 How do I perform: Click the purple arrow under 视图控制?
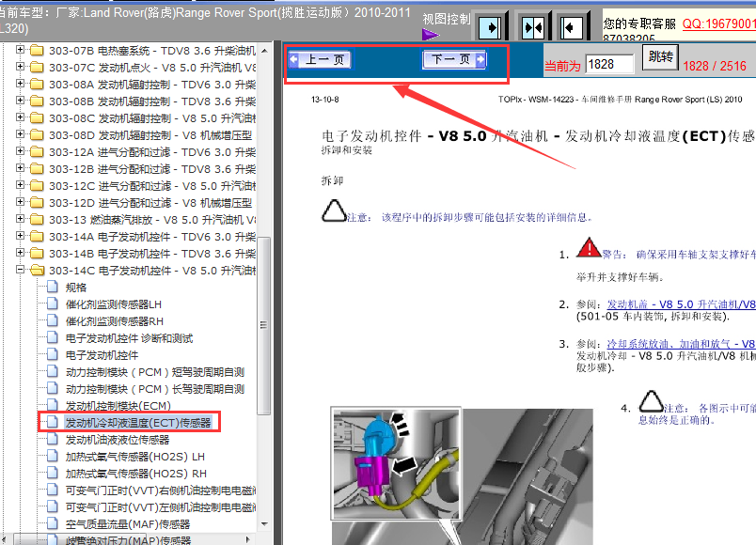tap(430, 35)
